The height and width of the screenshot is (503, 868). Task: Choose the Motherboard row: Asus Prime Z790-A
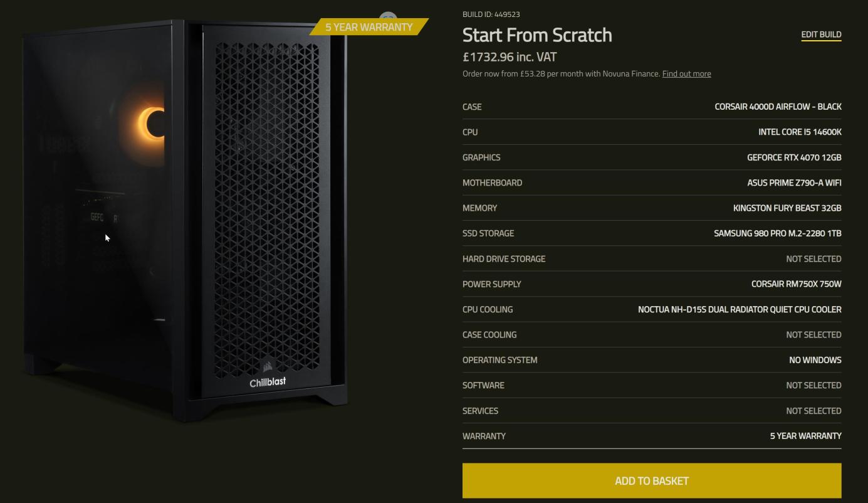(x=652, y=183)
